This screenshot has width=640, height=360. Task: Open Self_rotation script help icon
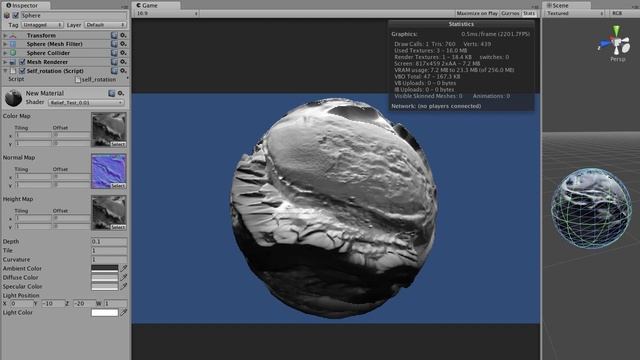114,71
